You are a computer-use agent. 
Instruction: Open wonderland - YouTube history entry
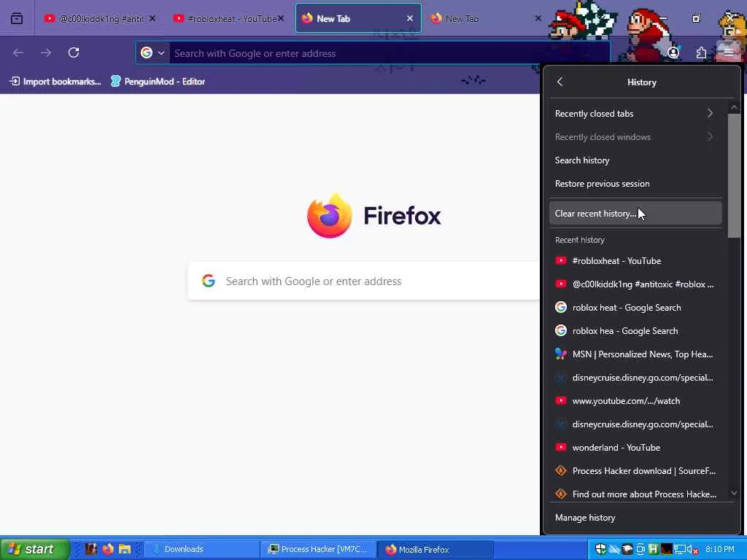(635, 448)
